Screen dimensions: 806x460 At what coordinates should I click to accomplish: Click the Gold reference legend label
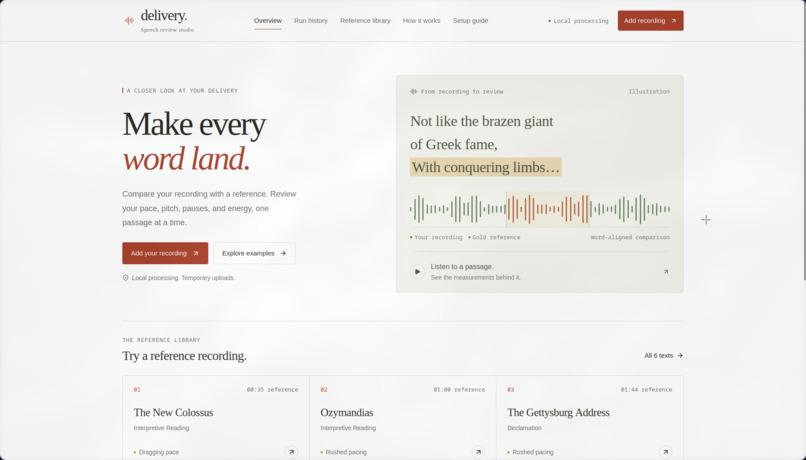(494, 237)
